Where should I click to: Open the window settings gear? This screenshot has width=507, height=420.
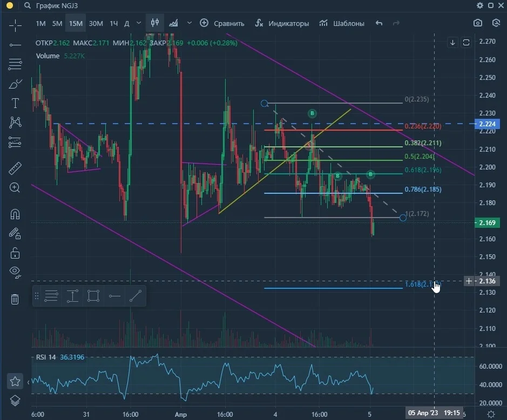click(x=480, y=5)
